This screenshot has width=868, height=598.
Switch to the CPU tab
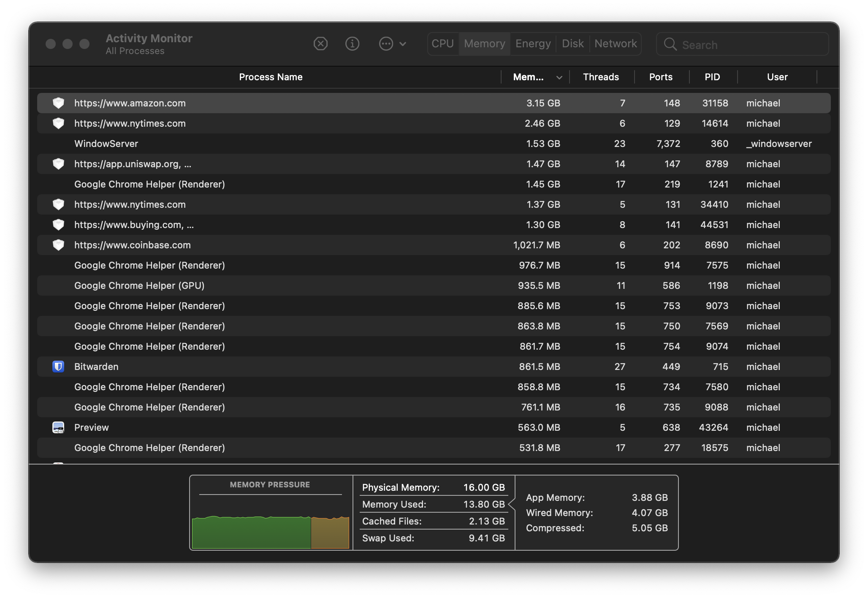pyautogui.click(x=442, y=43)
